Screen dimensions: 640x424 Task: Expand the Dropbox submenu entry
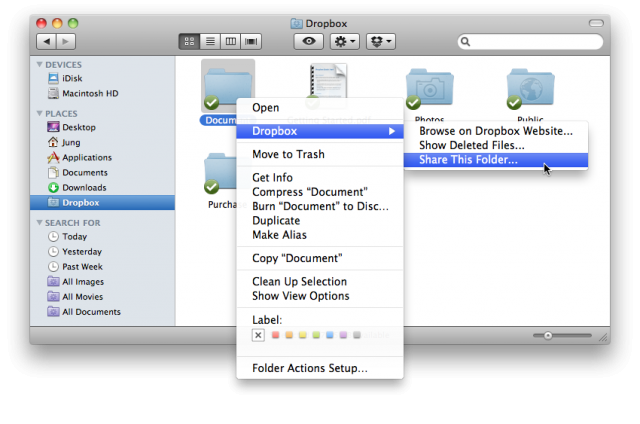pos(320,131)
